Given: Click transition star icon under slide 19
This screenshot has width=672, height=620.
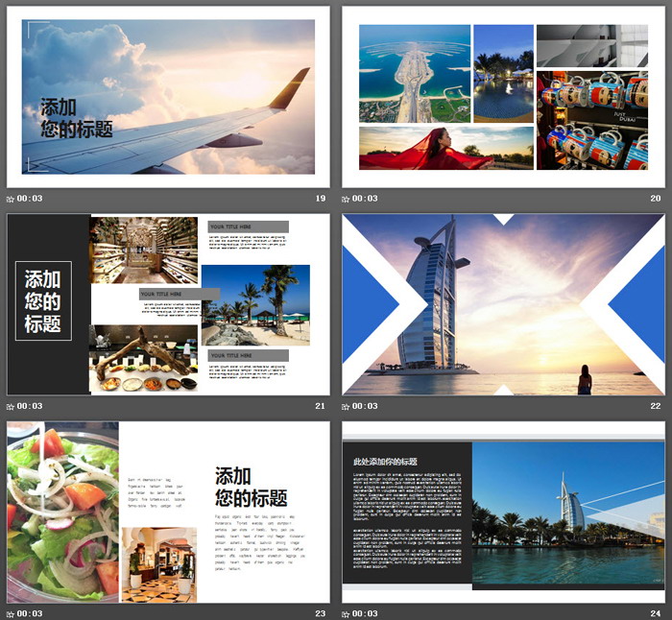Looking at the screenshot, I should [x=11, y=199].
